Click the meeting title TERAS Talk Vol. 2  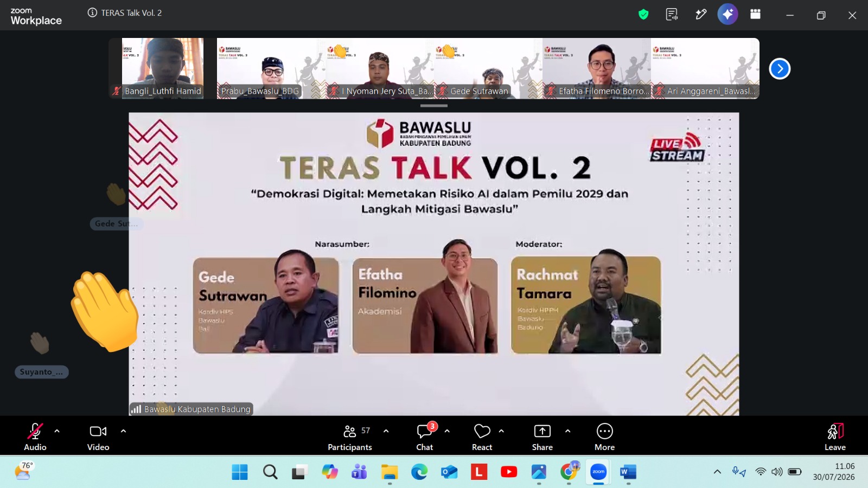(x=131, y=12)
